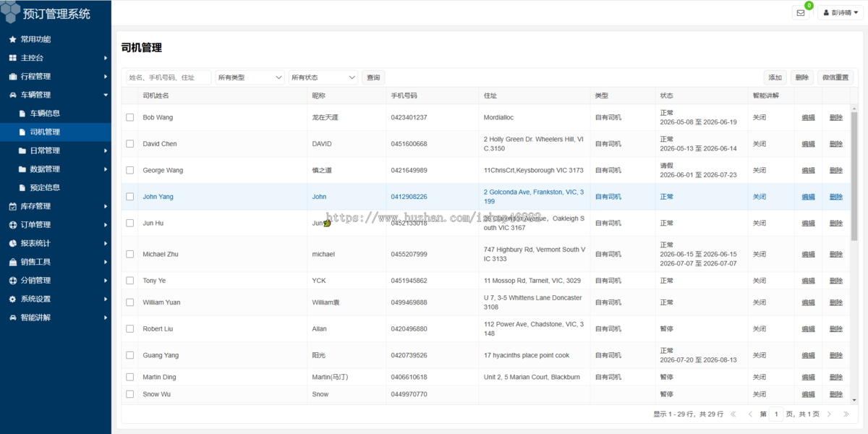Click the 主控台 grid icon in sidebar
Screen dimensions: 868x434
pyautogui.click(x=12, y=58)
